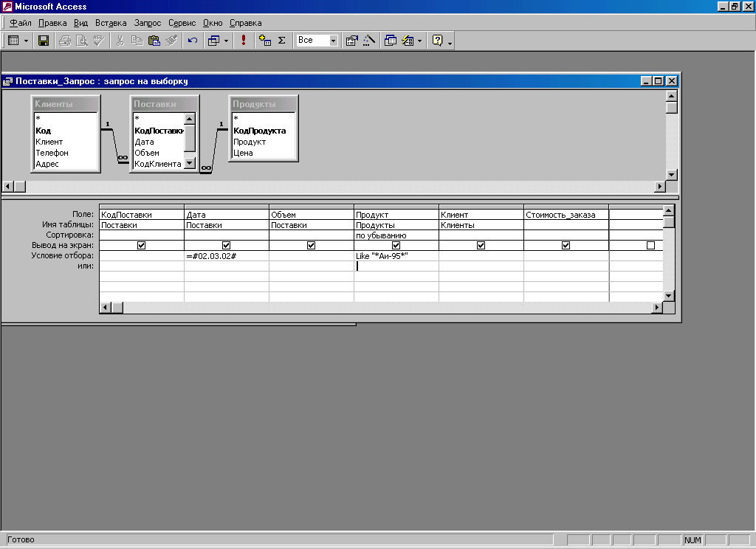Select the Адрес field in Клиенты table
The width and height of the screenshot is (756, 549).
[x=66, y=164]
